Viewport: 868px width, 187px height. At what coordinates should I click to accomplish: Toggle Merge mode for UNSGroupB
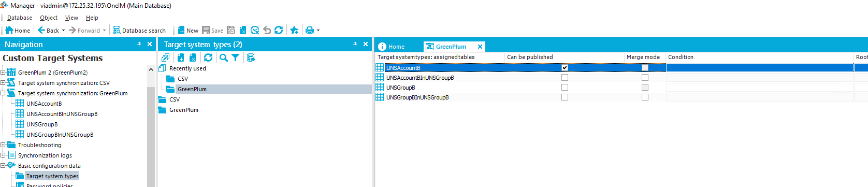point(645,88)
